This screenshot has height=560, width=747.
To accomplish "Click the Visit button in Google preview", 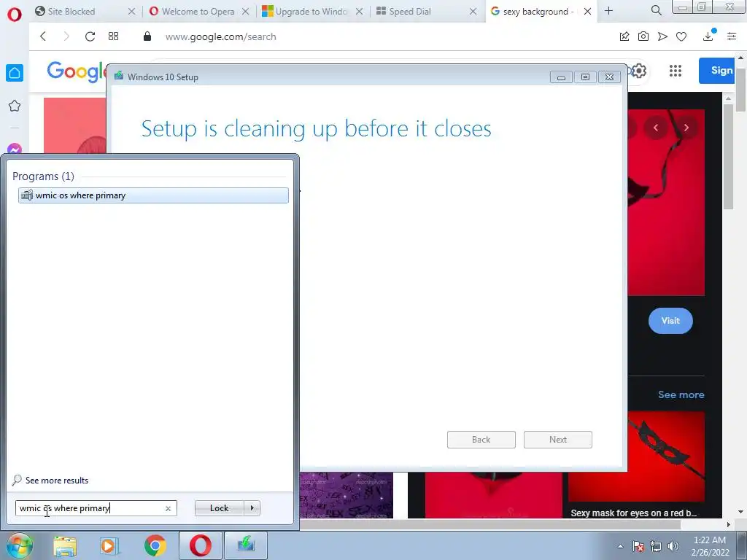I will pyautogui.click(x=670, y=321).
